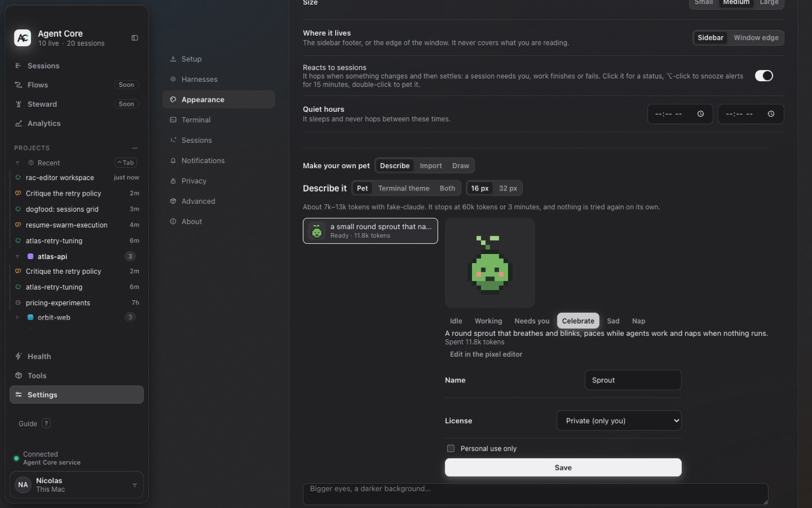Screen dimensions: 812x508
Task: Collapse the sidebar with the panel icon
Action: pos(134,38)
